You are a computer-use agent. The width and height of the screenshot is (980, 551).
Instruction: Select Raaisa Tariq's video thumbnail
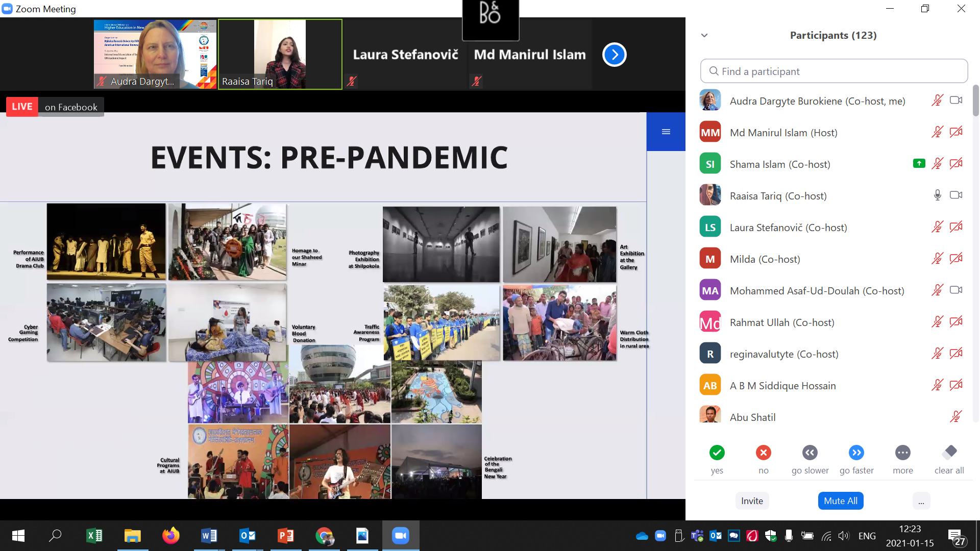click(280, 55)
